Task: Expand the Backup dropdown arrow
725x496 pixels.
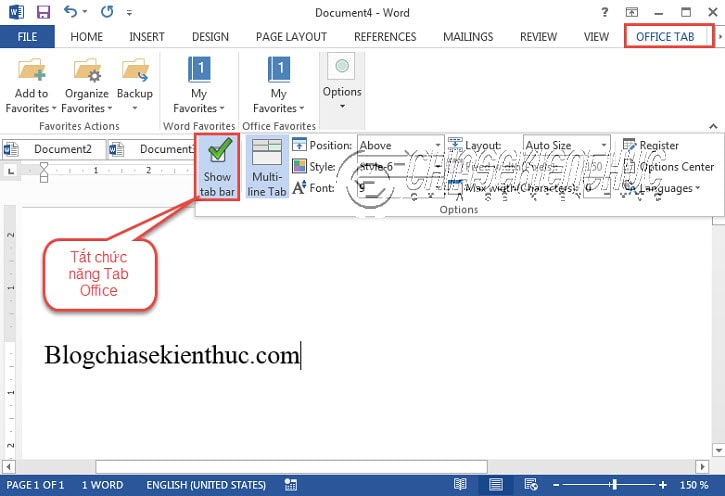Action: tap(135, 109)
